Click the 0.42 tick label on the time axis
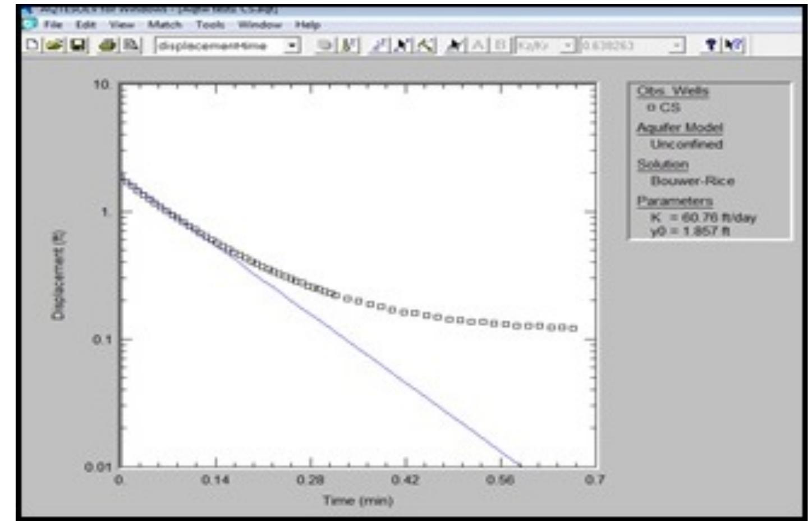 (405, 479)
